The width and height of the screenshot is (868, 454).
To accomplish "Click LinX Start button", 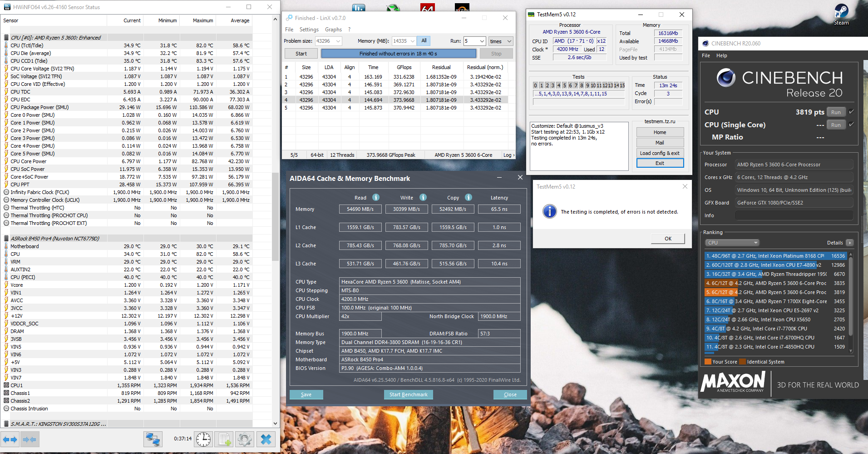I will pyautogui.click(x=301, y=54).
